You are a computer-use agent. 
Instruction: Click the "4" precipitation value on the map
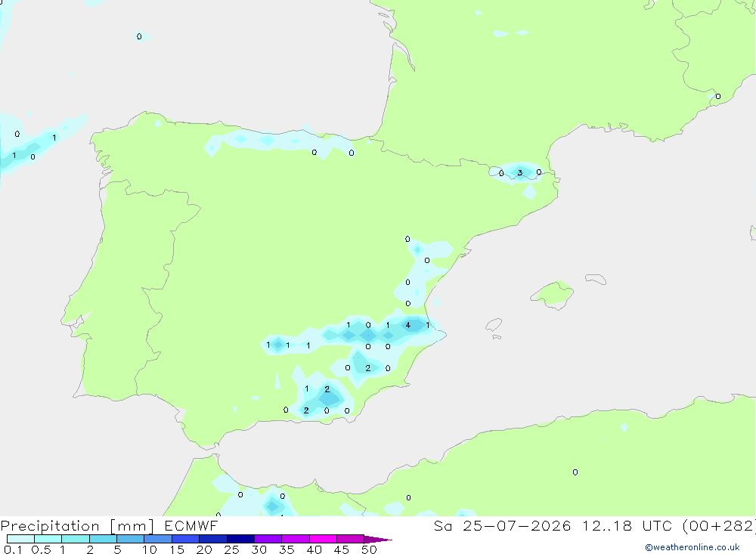[408, 325]
